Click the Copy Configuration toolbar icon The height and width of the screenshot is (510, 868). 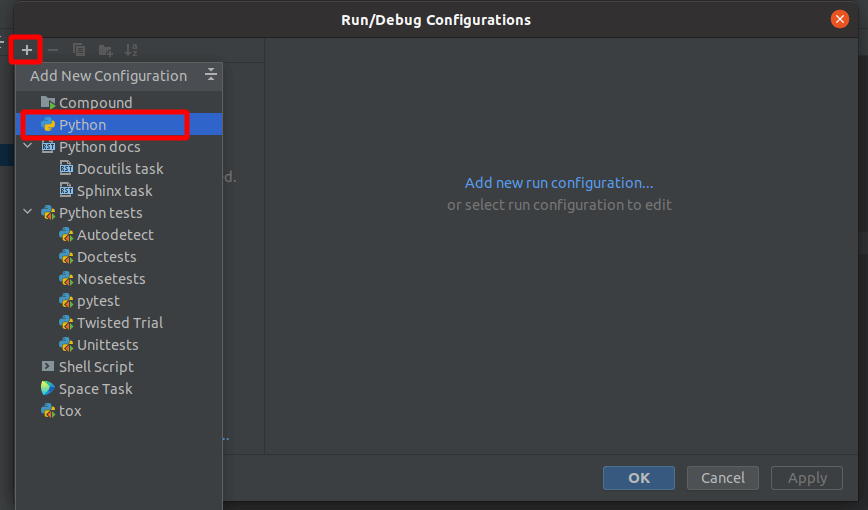[79, 50]
